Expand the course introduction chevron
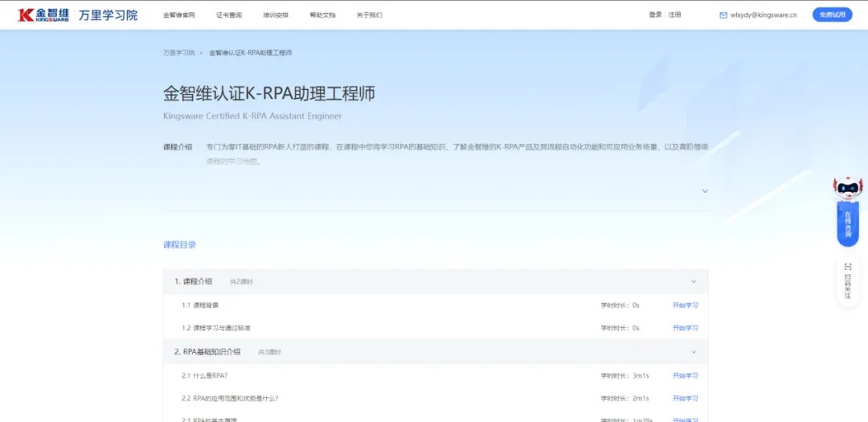The height and width of the screenshot is (422, 868). [705, 191]
